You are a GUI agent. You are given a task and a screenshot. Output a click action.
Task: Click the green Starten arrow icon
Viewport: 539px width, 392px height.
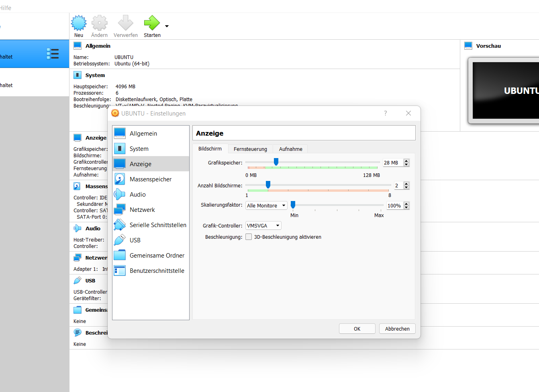152,23
